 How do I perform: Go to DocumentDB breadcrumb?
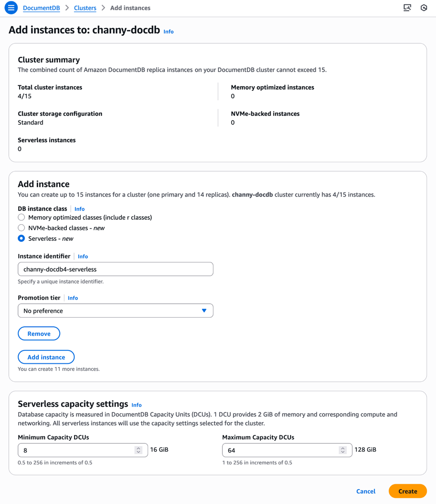41,8
